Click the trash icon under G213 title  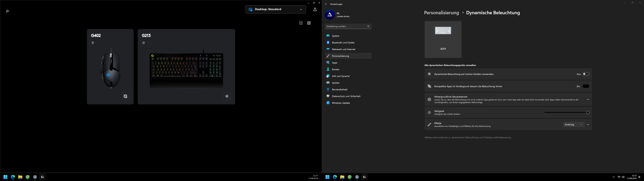coord(144,43)
